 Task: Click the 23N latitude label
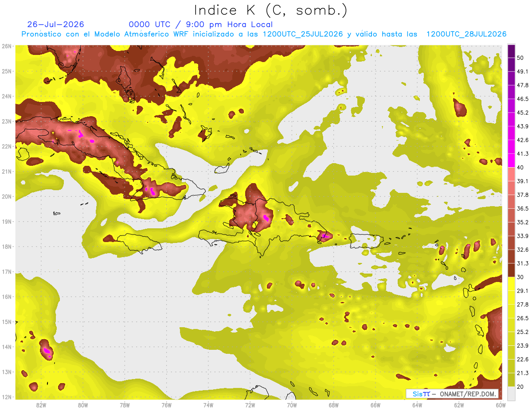click(x=7, y=121)
